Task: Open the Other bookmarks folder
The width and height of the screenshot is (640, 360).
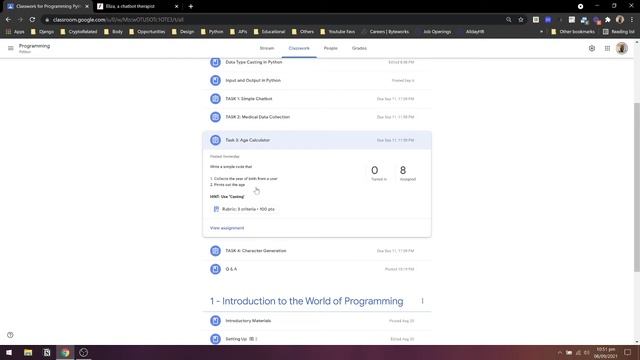Action: (573, 31)
